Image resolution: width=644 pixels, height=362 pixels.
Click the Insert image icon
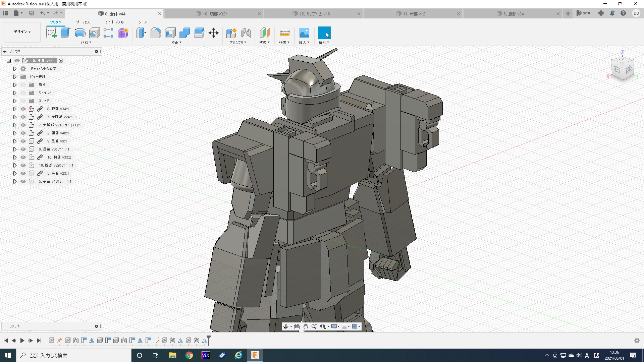tap(304, 33)
